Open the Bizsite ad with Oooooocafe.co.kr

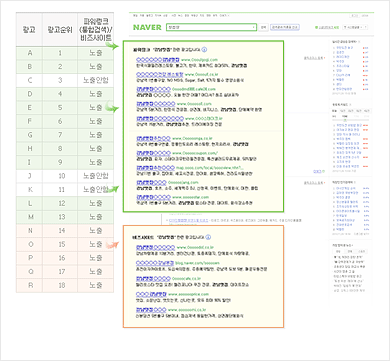153,279
